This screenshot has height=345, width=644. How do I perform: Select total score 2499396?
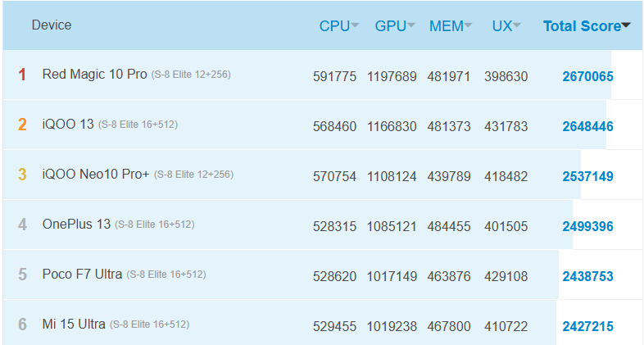pyautogui.click(x=587, y=226)
